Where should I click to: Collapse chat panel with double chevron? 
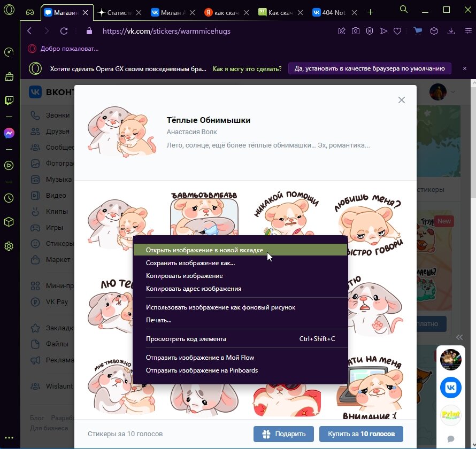coord(459,337)
